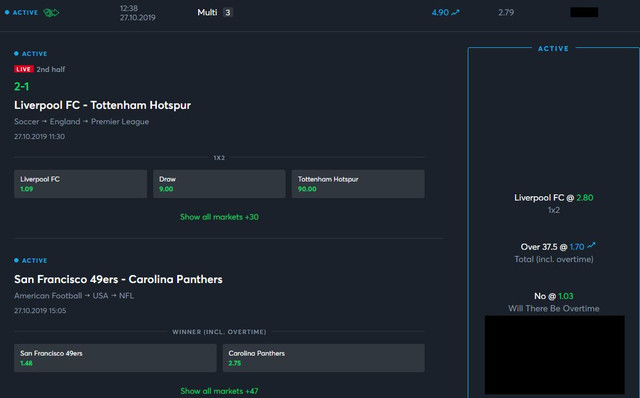This screenshot has height=398, width=640.
Task: Open San Francisco 49ers - Carolina Panthers match
Action: (118, 279)
